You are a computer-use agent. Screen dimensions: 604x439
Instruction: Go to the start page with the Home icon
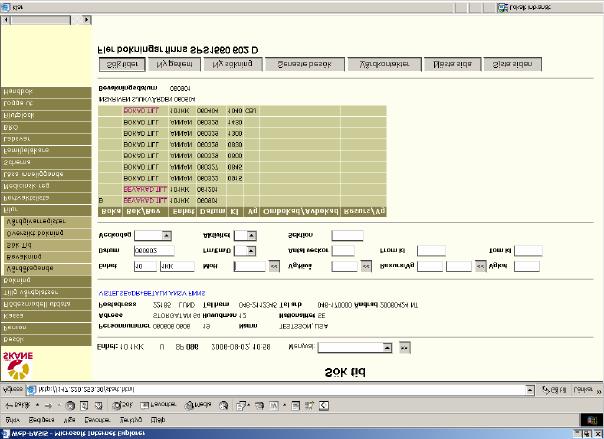pos(98,405)
